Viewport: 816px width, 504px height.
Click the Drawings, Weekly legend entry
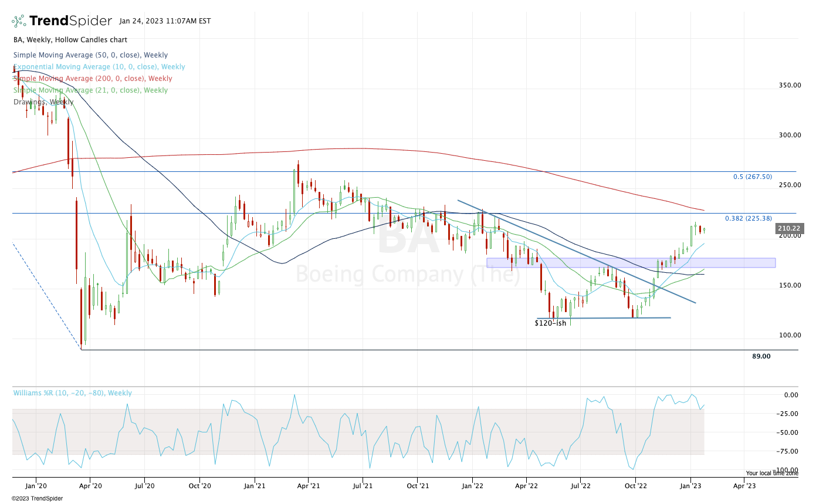click(43, 102)
